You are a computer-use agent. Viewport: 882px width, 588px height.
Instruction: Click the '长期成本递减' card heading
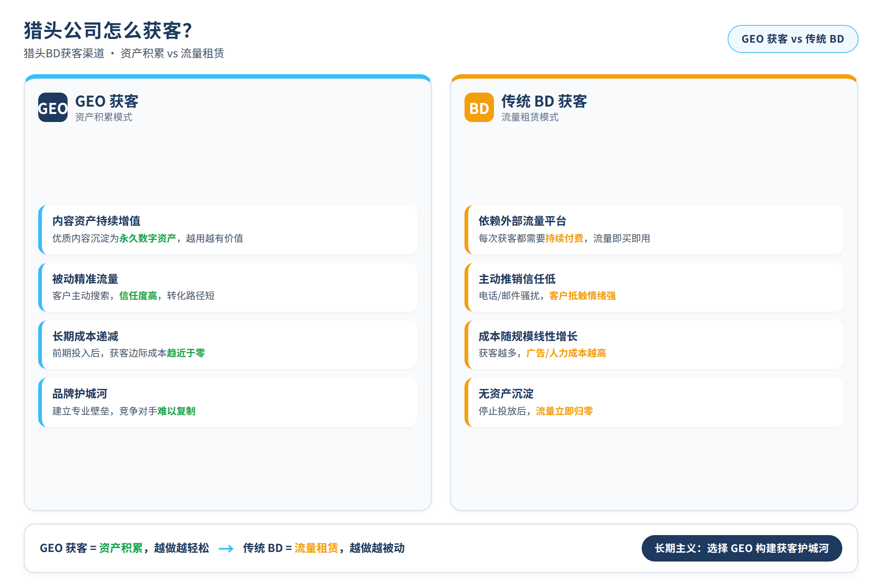85,336
